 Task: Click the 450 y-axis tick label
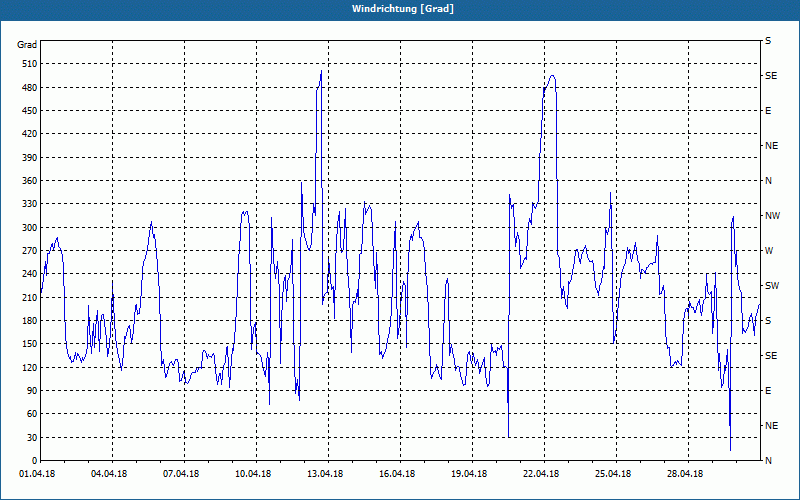pyautogui.click(x=30, y=111)
